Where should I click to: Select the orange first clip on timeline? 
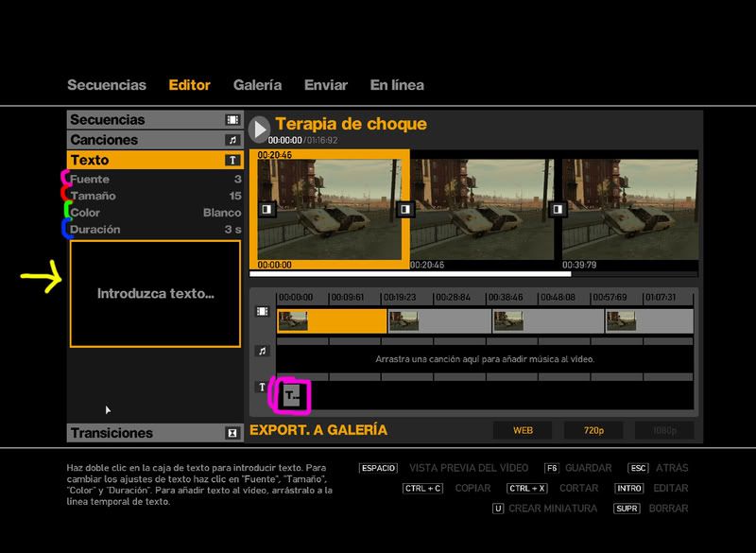pyautogui.click(x=332, y=321)
